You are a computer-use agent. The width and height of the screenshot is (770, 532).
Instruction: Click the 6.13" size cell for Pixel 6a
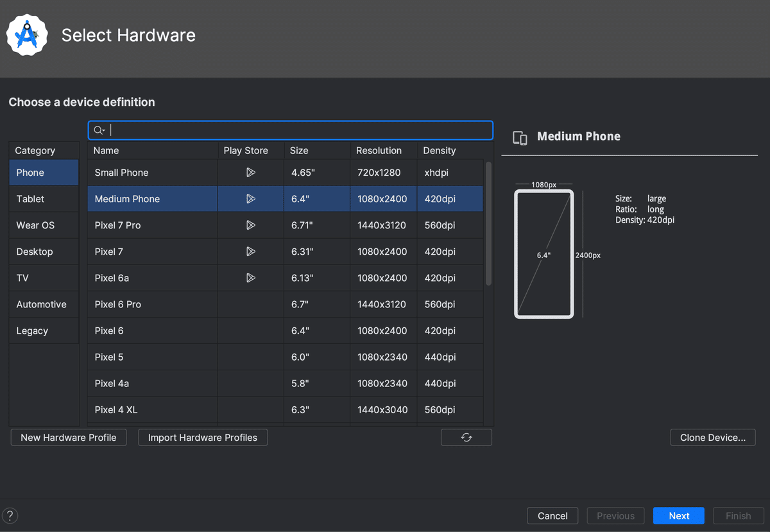click(x=317, y=278)
